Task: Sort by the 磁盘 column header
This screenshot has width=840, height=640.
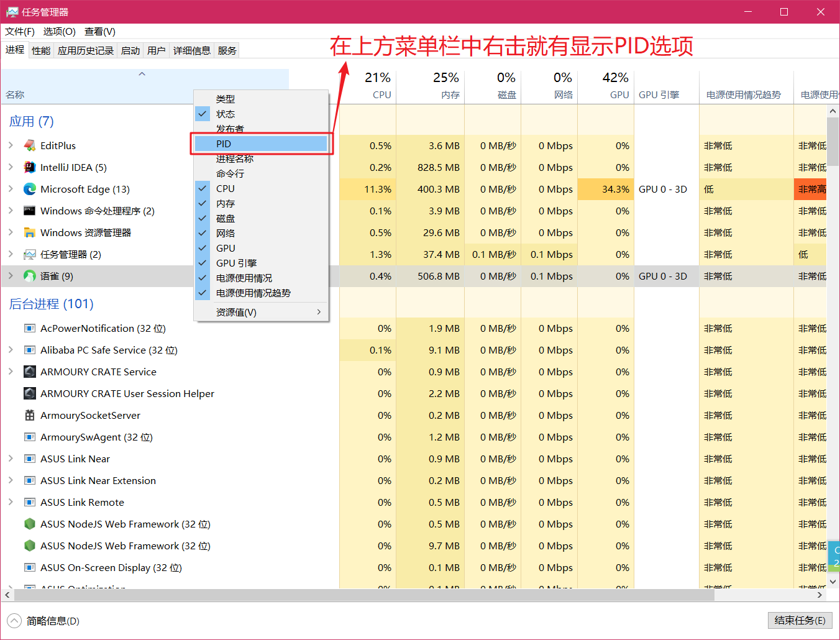Action: (493, 86)
